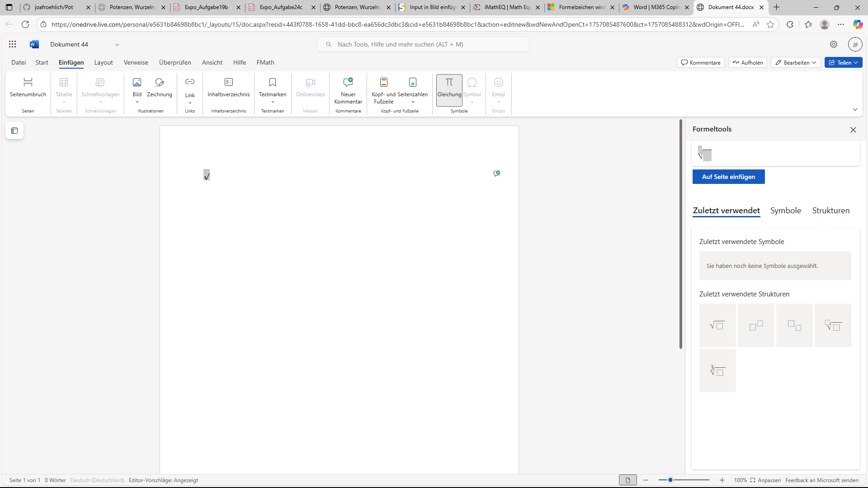The image size is (868, 488).
Task: Click the Anpassen fit button
Action: [765, 480]
